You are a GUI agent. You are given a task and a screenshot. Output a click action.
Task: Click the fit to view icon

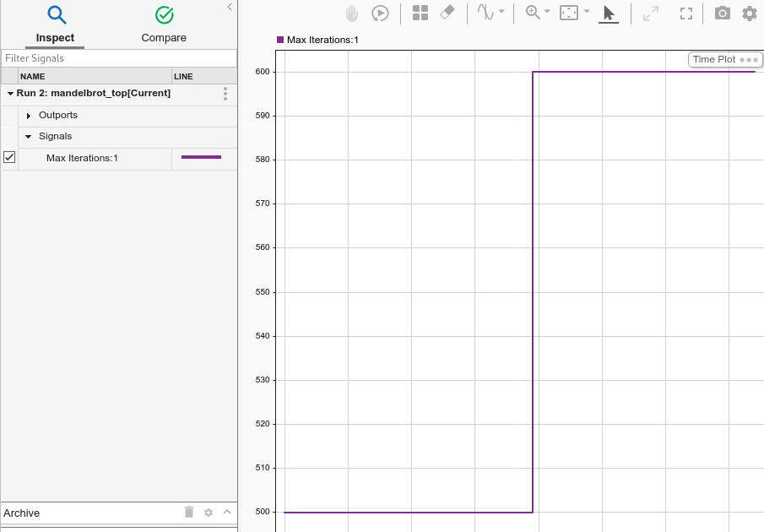570,13
